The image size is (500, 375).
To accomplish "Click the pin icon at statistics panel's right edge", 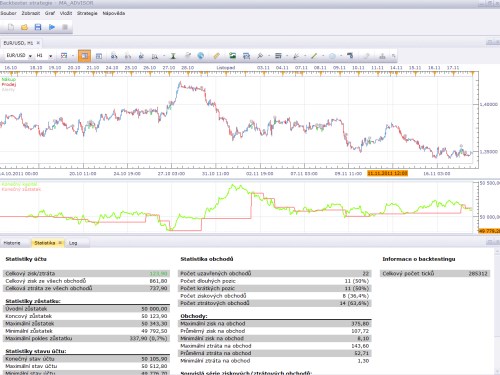I will (x=489, y=242).
